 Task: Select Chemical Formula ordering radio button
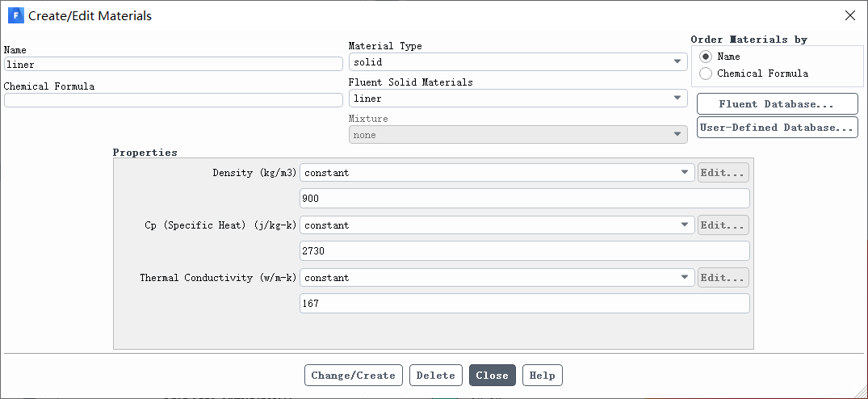(706, 73)
